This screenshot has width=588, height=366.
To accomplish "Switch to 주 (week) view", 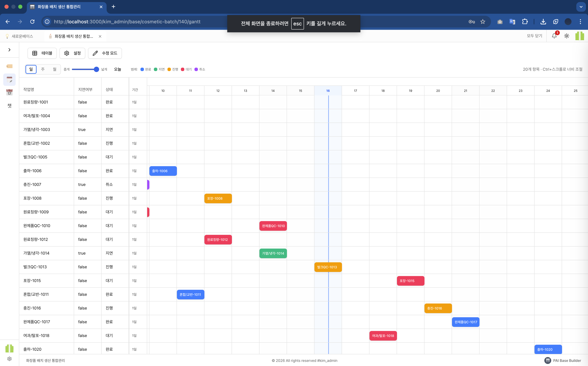I will (43, 69).
